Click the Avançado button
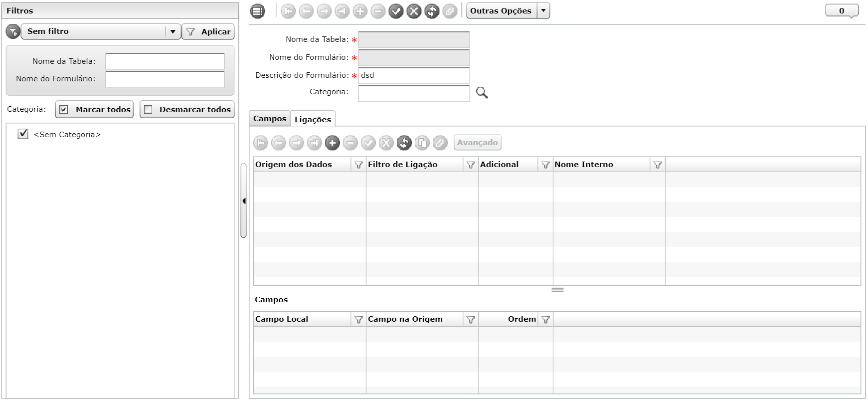The width and height of the screenshot is (868, 402). point(478,143)
